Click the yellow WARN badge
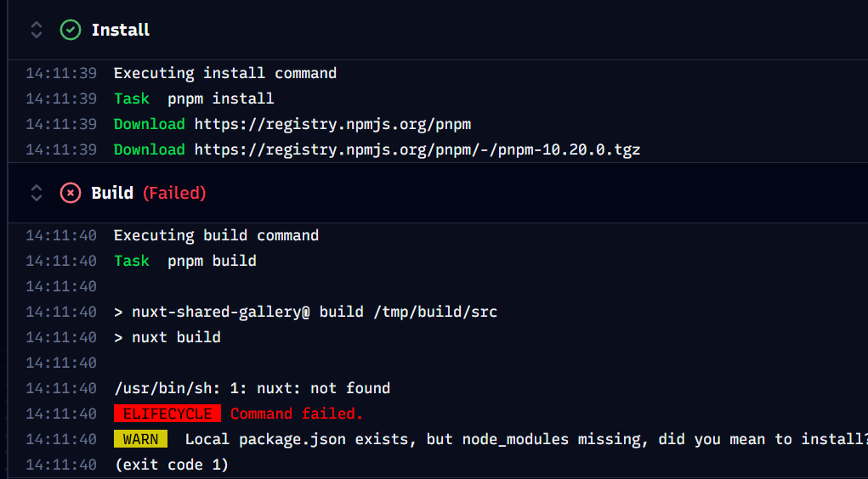The image size is (868, 479). click(140, 439)
